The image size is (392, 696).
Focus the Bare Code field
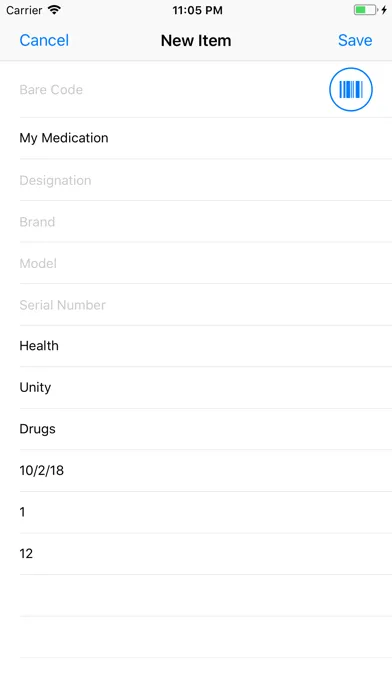tap(173, 90)
